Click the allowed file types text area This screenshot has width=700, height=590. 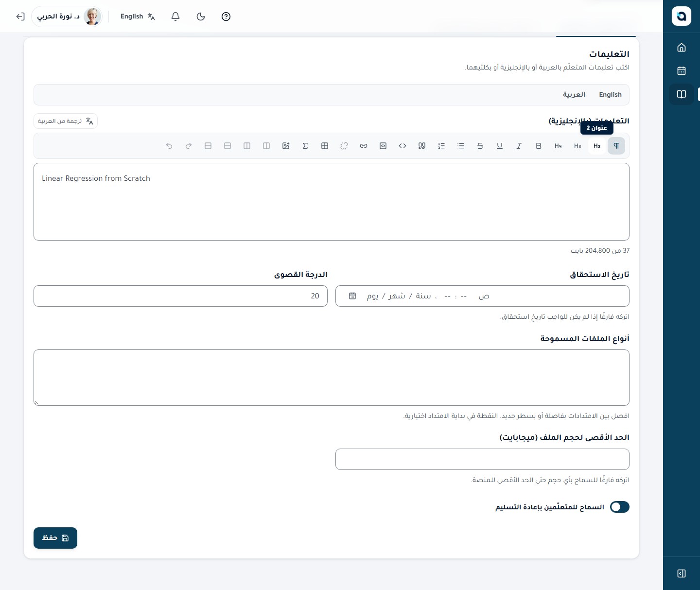(x=332, y=378)
